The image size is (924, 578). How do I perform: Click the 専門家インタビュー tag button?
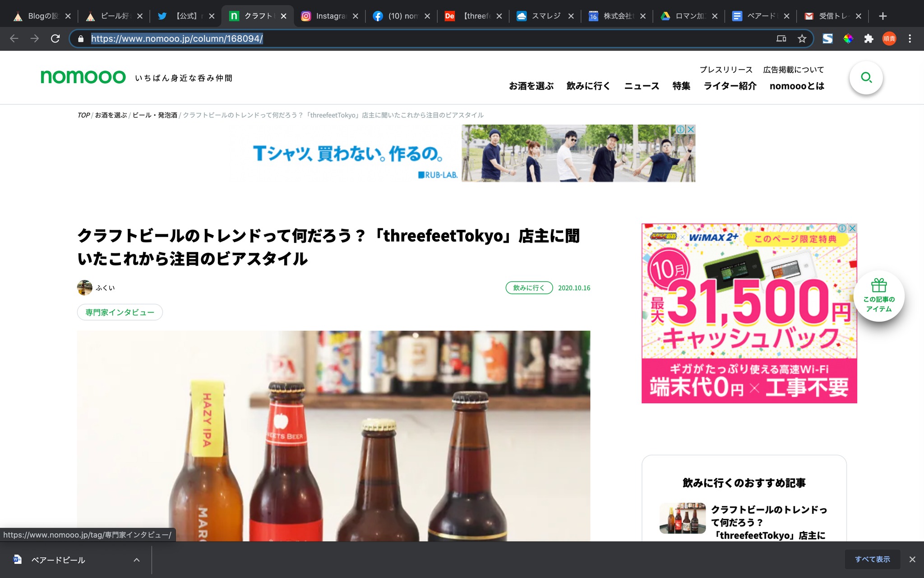point(120,312)
